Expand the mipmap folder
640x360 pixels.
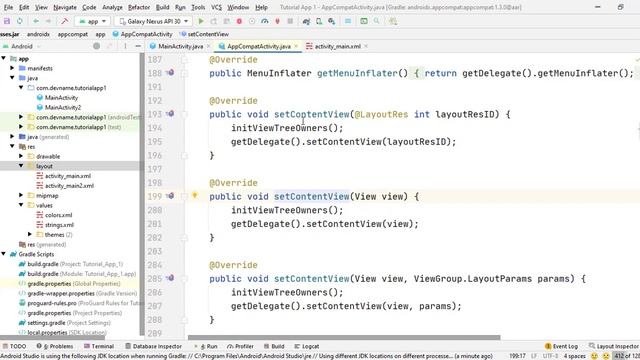pos(21,195)
